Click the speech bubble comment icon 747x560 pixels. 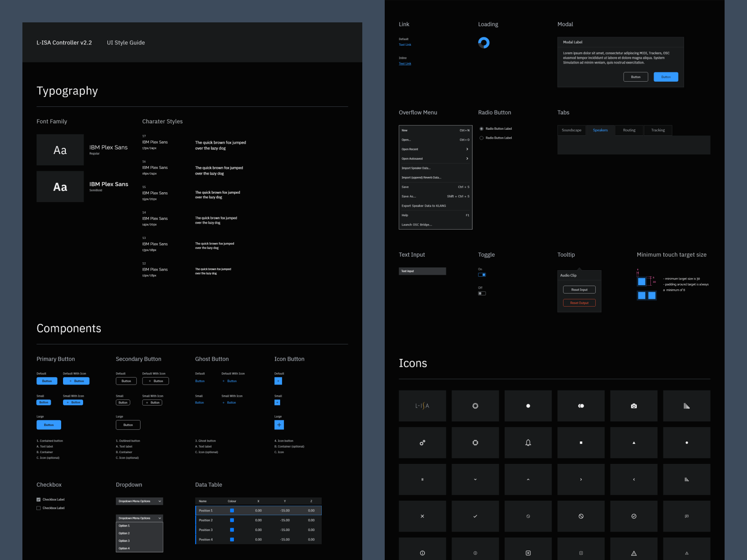point(686,516)
